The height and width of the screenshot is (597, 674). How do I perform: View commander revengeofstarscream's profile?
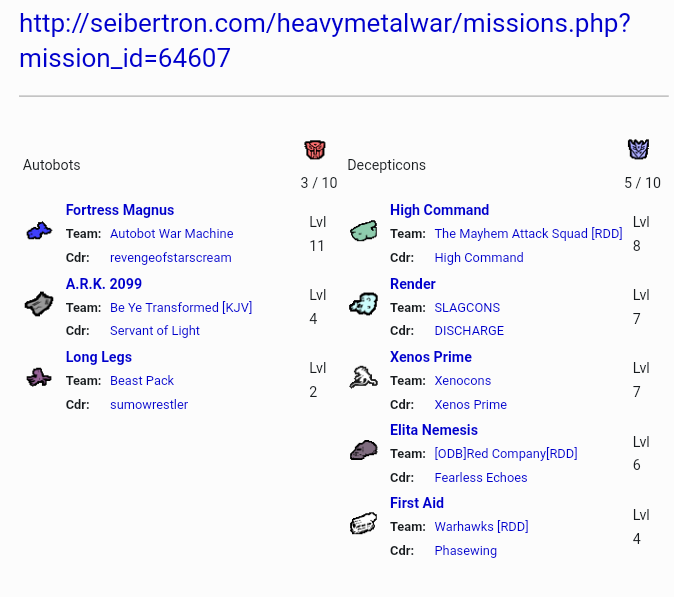170,258
